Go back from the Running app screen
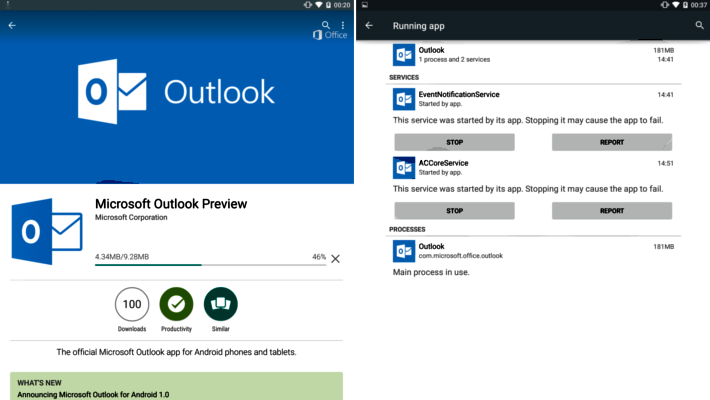Image resolution: width=710 pixels, height=400 pixels. 369,25
